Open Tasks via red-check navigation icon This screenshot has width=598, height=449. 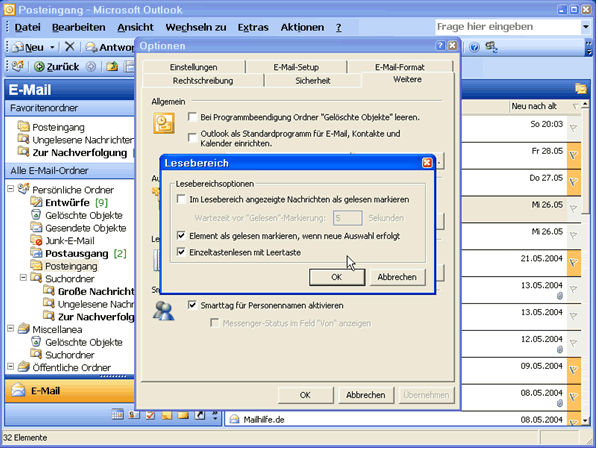(x=150, y=414)
